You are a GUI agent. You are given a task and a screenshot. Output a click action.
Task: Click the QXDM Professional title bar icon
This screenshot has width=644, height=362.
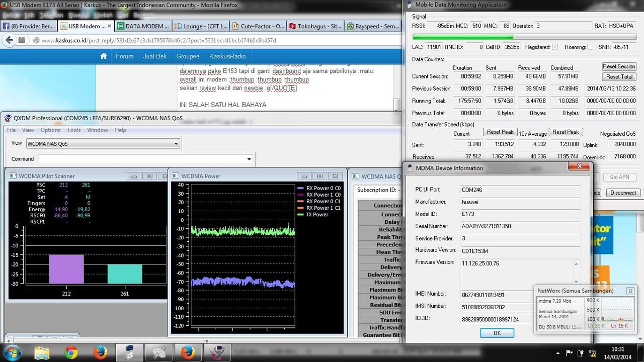[8, 118]
